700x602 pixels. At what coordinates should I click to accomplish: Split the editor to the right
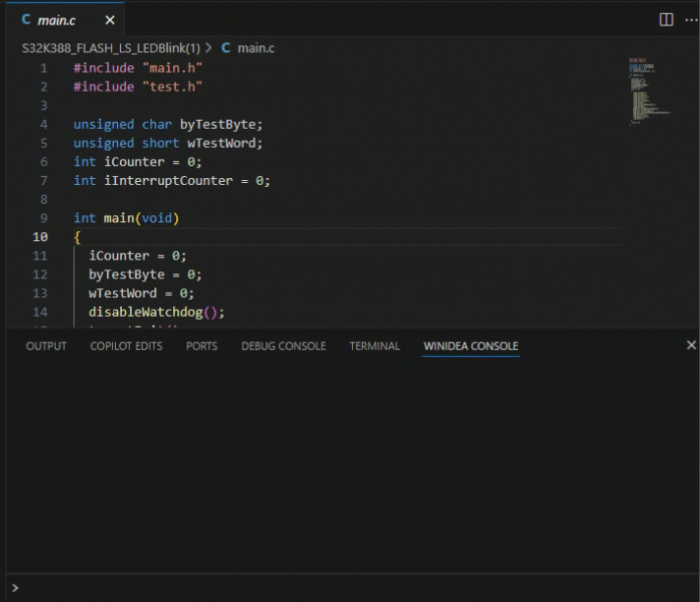pos(666,20)
